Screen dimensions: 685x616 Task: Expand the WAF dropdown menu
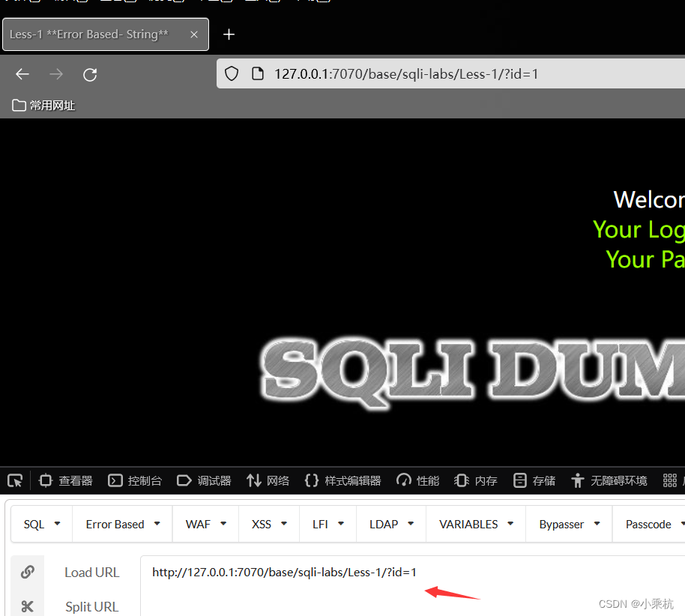pos(206,524)
